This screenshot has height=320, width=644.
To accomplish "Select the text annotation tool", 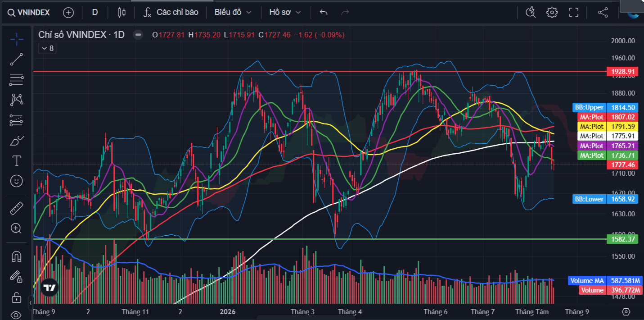I will click(16, 161).
